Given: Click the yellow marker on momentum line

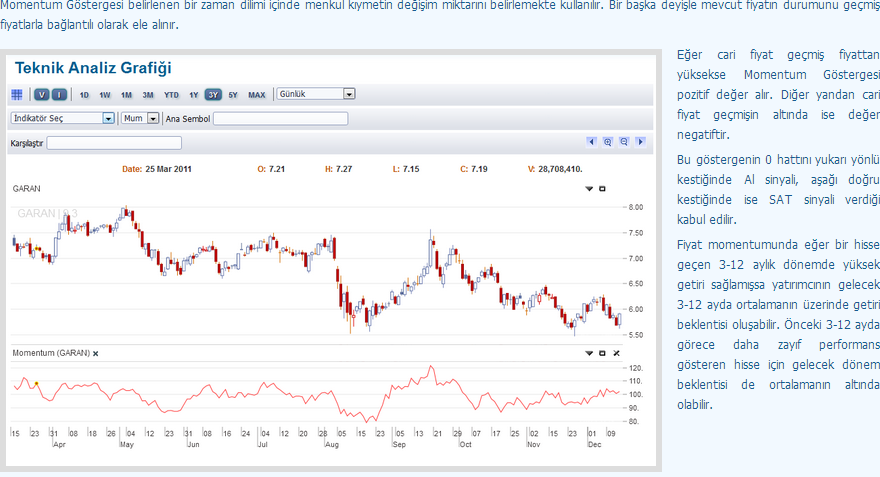Looking at the screenshot, I should pyautogui.click(x=36, y=384).
